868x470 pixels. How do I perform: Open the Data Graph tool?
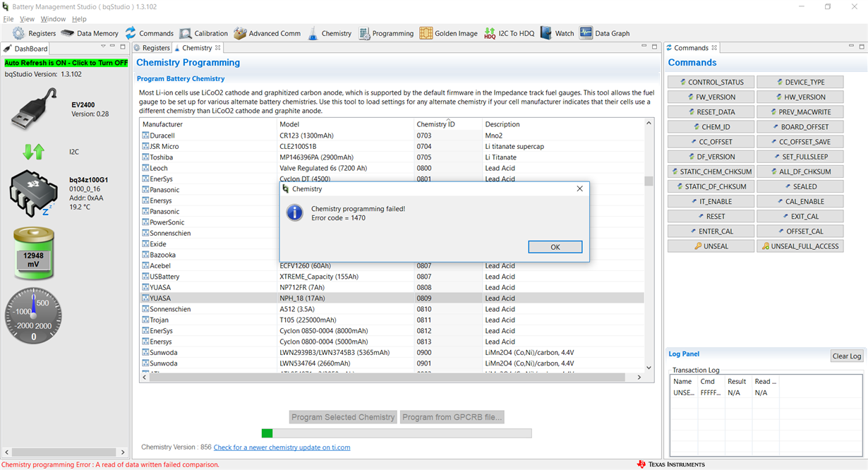[604, 33]
